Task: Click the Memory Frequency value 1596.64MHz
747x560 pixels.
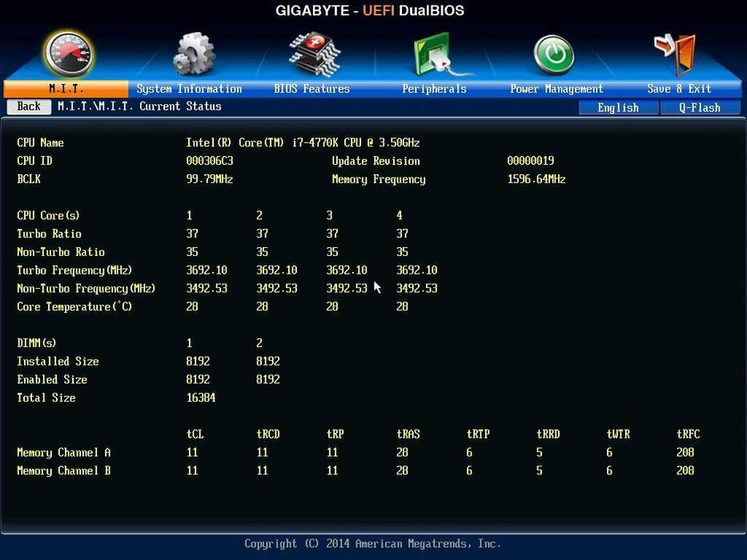Action: click(x=536, y=179)
